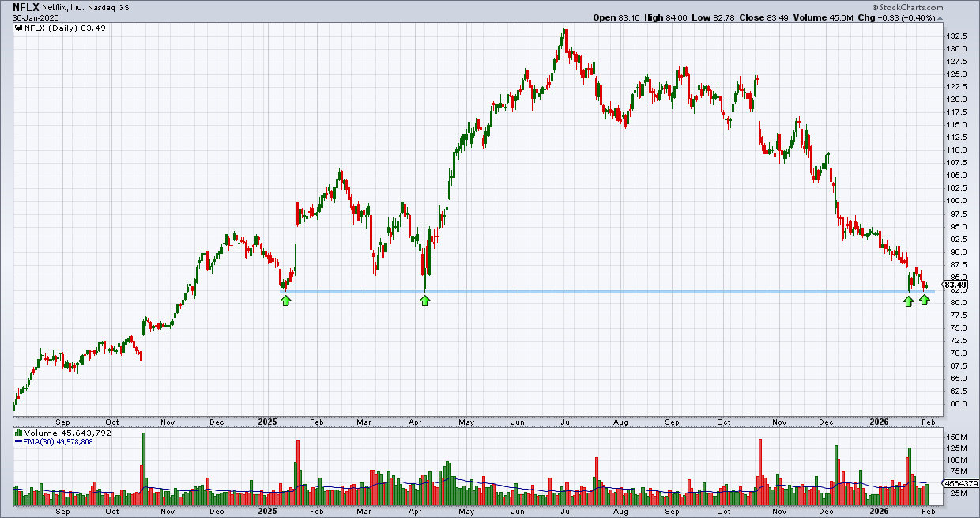Click the 100.0 price axis label
The image size is (980, 518).
pos(956,201)
